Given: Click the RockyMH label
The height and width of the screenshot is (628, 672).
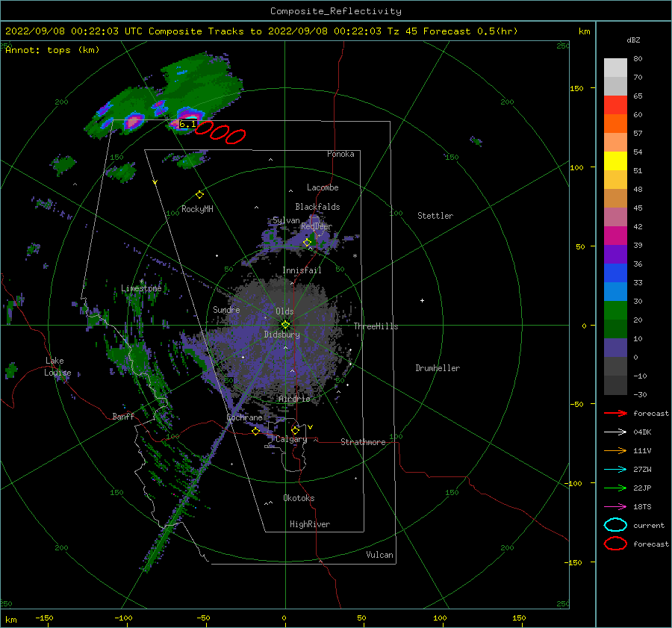Looking at the screenshot, I should pyautogui.click(x=197, y=209).
